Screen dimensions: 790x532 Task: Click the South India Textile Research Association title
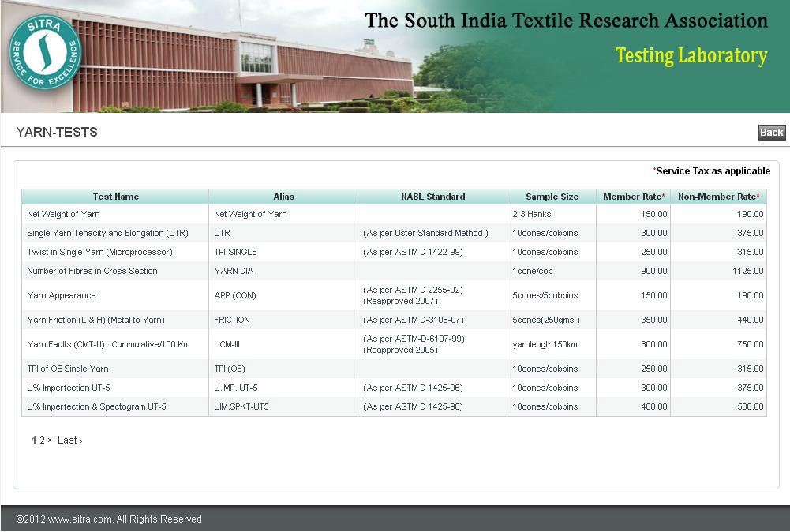pos(567,21)
